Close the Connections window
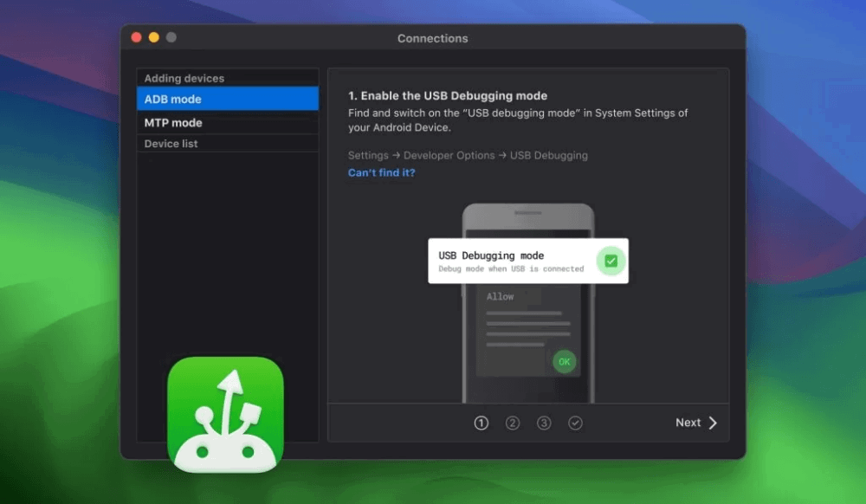 [137, 37]
